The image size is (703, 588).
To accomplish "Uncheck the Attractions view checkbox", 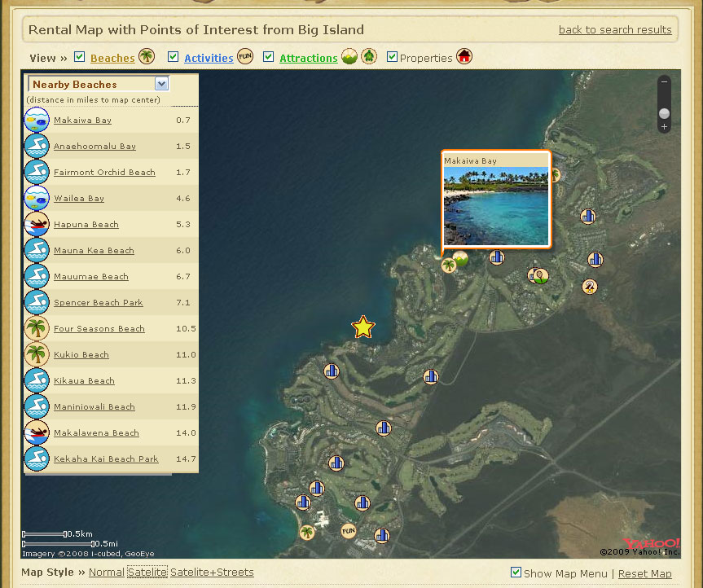I will click(269, 56).
